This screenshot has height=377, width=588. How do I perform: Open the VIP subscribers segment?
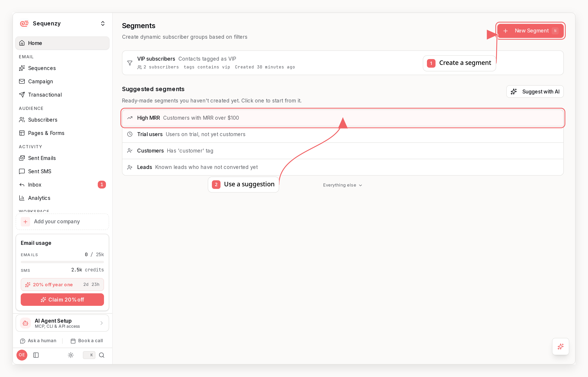click(343, 63)
